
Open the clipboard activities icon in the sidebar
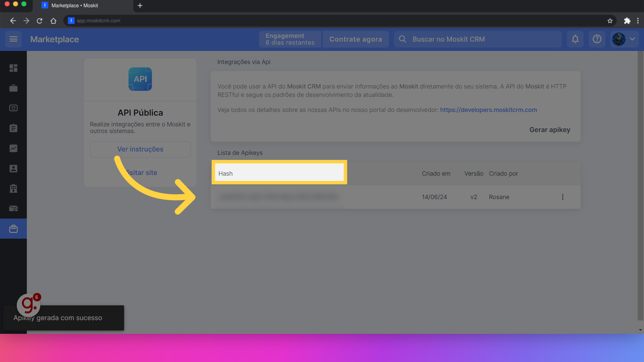[13, 128]
